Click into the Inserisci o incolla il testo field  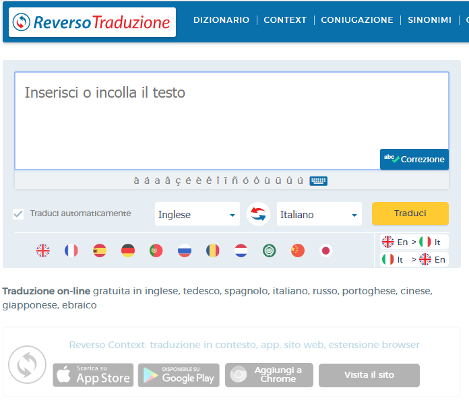point(232,121)
